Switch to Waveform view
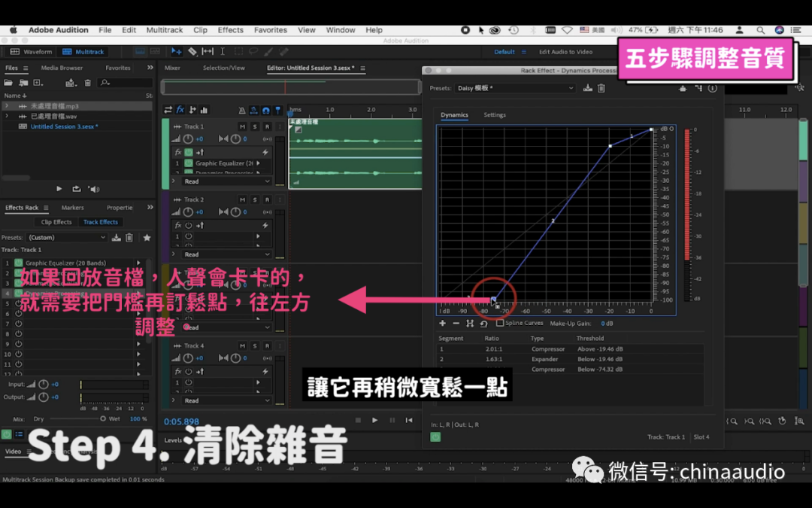The width and height of the screenshot is (812, 508). pyautogui.click(x=32, y=52)
